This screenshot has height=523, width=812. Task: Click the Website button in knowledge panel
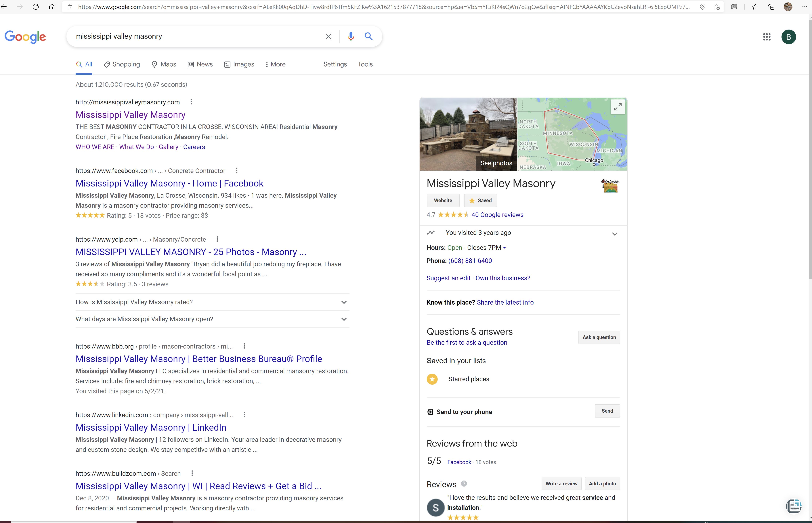(x=443, y=200)
